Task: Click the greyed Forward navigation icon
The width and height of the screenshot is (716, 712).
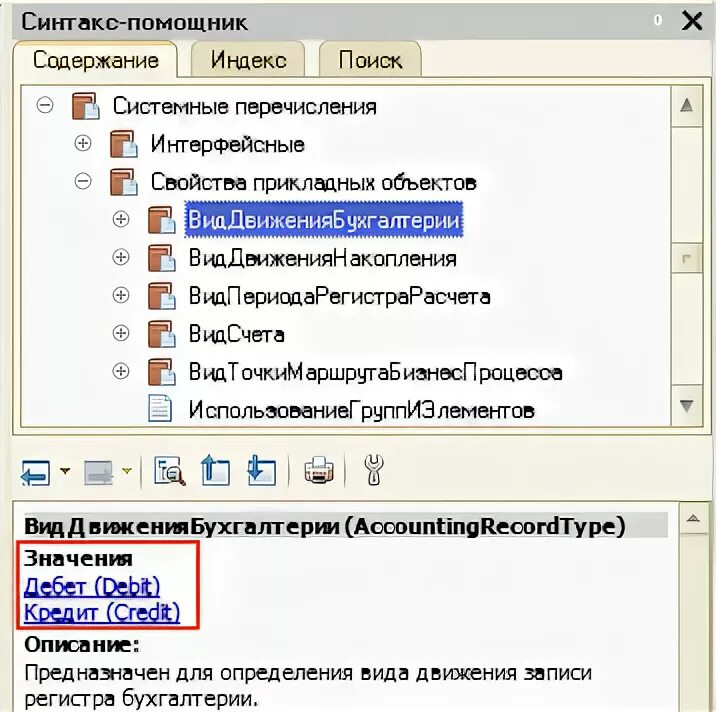Action: point(99,472)
